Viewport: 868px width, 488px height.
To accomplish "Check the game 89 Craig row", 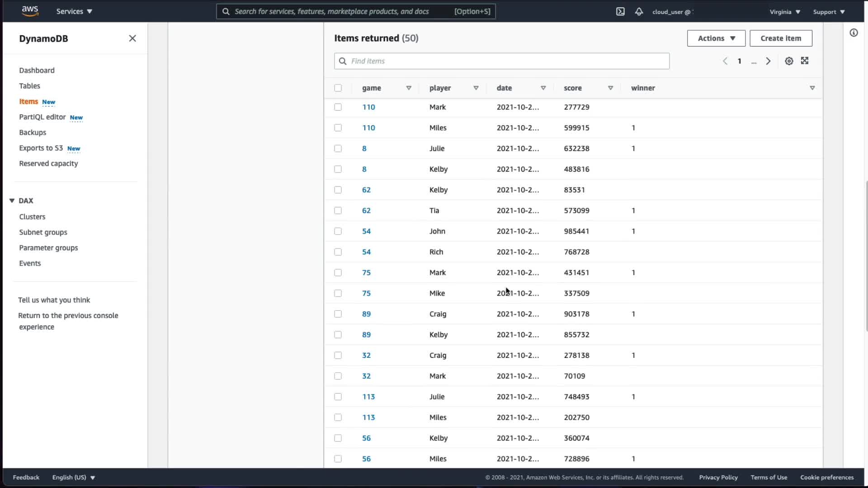I will point(338,314).
